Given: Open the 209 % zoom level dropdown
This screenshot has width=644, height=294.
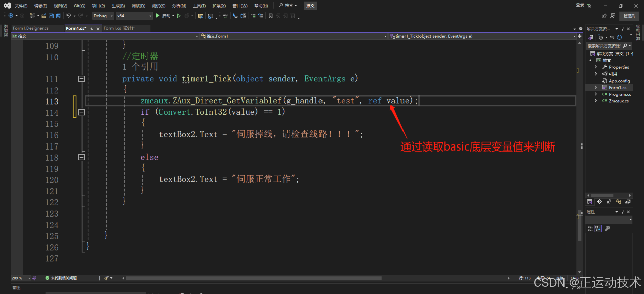Looking at the screenshot, I should coord(22,278).
